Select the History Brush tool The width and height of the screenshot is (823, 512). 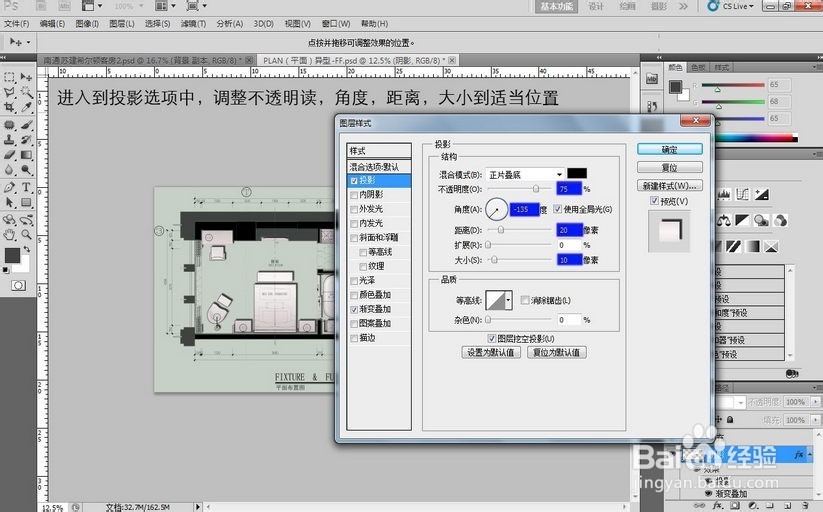point(26,140)
